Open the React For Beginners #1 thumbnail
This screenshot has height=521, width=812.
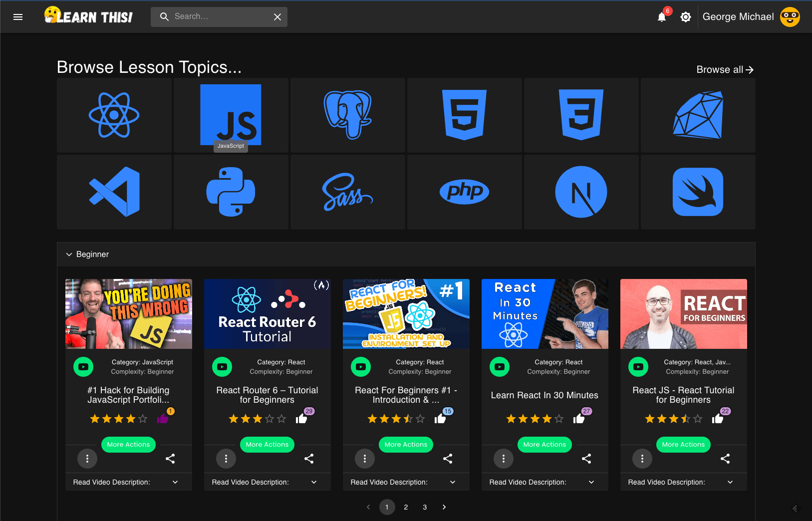tap(406, 314)
